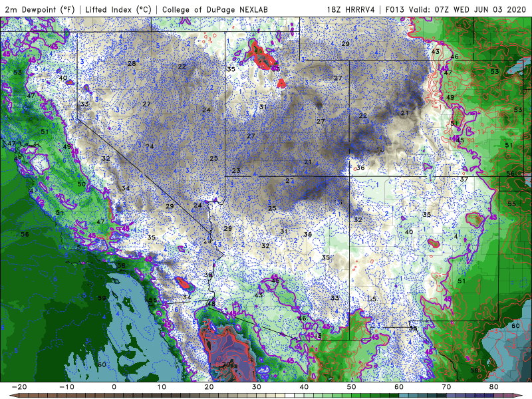Click the "2m Dewpoint (°F)" title text

pyautogui.click(x=40, y=9)
